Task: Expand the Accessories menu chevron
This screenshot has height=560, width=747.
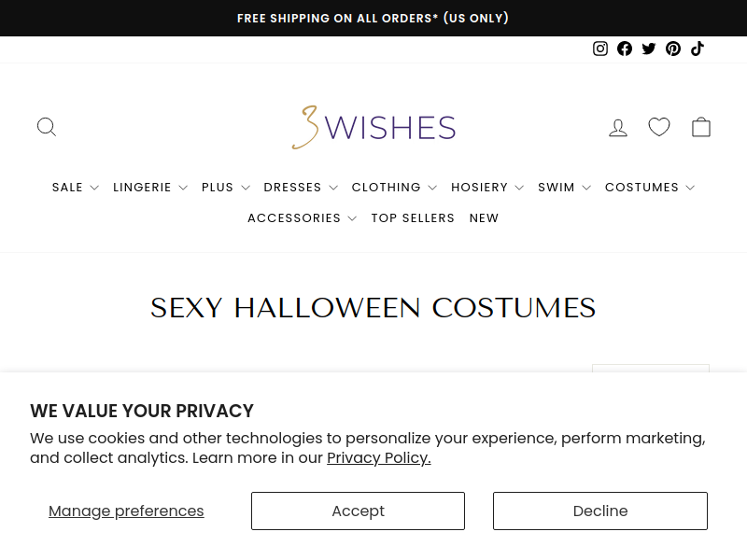Action: (x=352, y=218)
